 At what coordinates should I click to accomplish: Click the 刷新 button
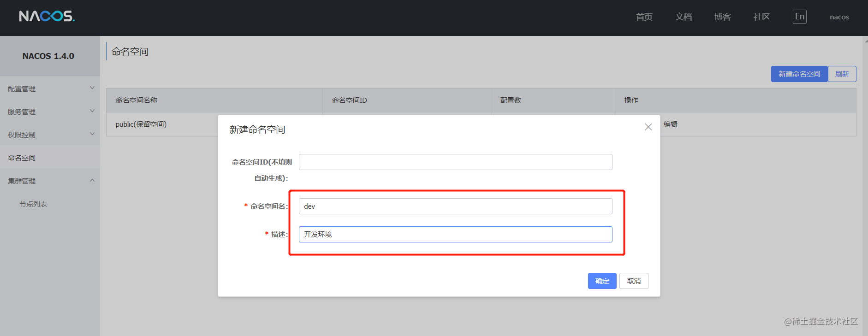pos(842,74)
